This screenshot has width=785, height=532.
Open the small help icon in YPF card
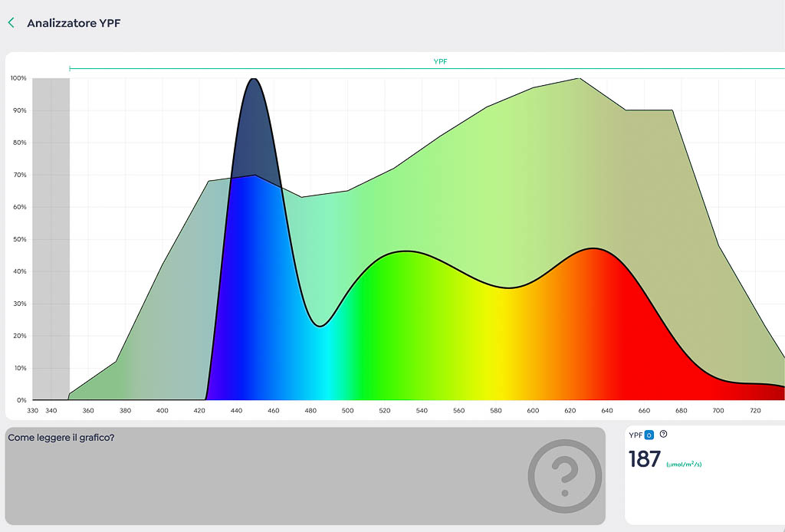[663, 434]
